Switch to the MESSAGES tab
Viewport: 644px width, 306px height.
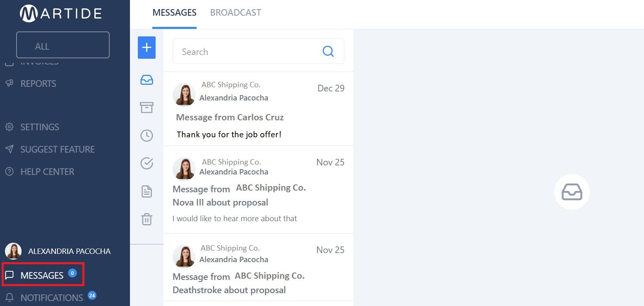(x=174, y=13)
